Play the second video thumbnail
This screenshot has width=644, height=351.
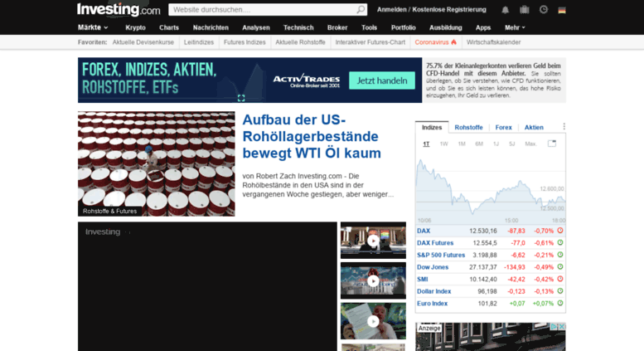click(x=373, y=280)
